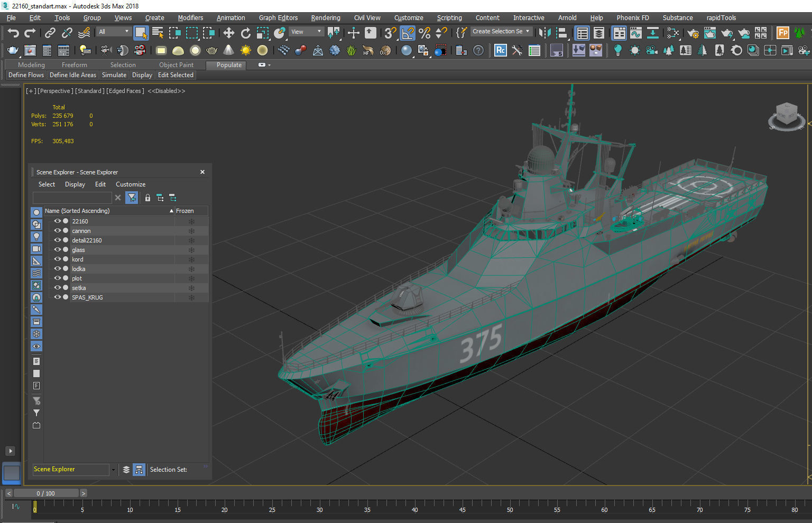The image size is (812, 523).
Task: Display geometry filter in Scene Explorer sidebar
Action: (36, 212)
